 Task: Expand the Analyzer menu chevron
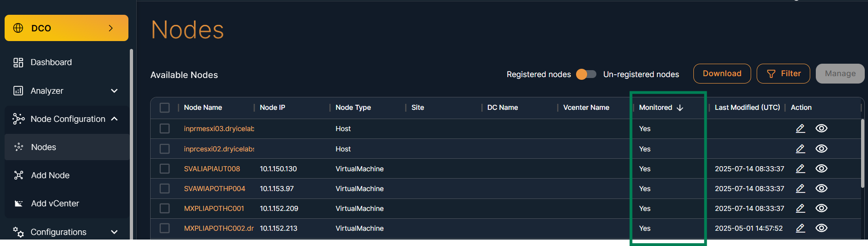[114, 91]
